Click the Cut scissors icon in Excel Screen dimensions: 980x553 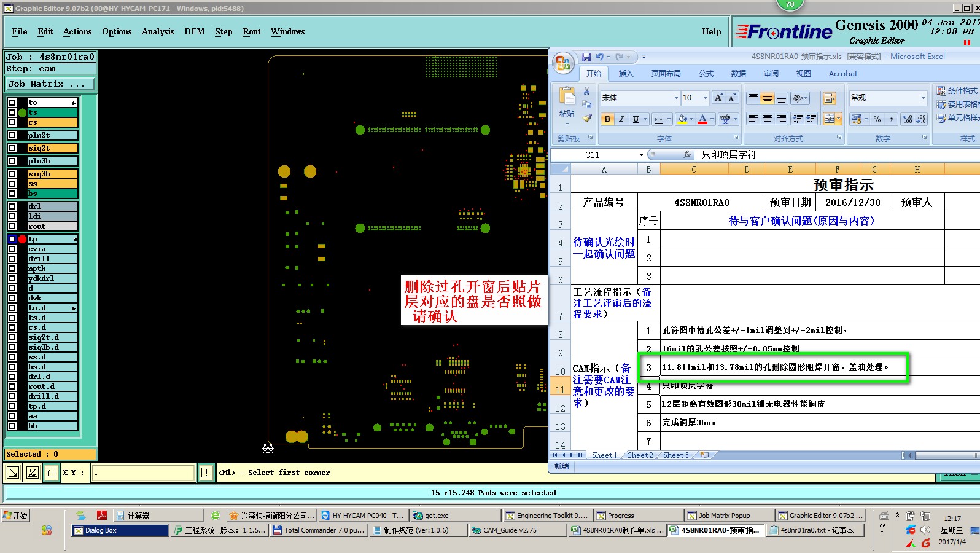click(587, 91)
